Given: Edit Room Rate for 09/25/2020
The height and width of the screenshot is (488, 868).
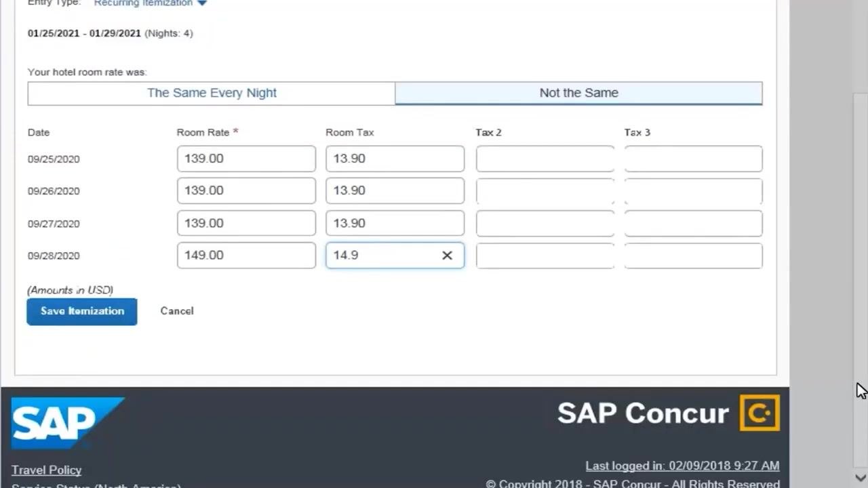Looking at the screenshot, I should (246, 159).
